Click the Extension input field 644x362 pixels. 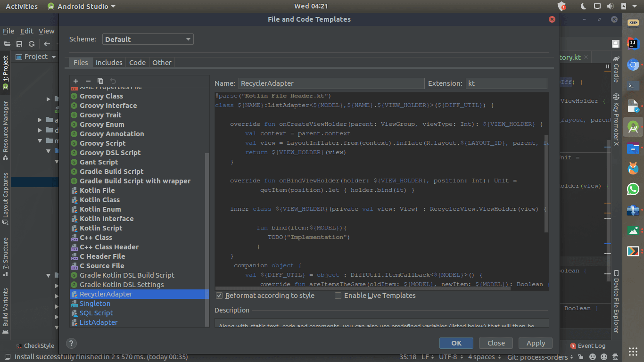[x=506, y=83]
